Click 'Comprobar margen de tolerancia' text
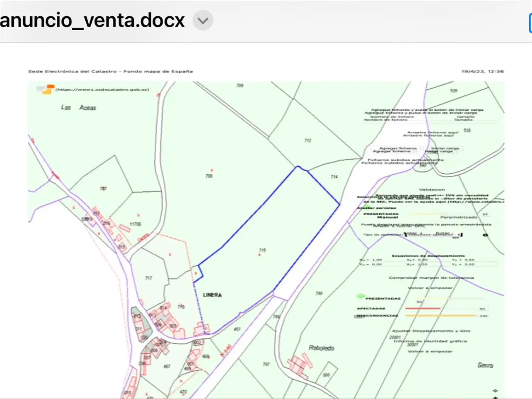 pyautogui.click(x=431, y=277)
